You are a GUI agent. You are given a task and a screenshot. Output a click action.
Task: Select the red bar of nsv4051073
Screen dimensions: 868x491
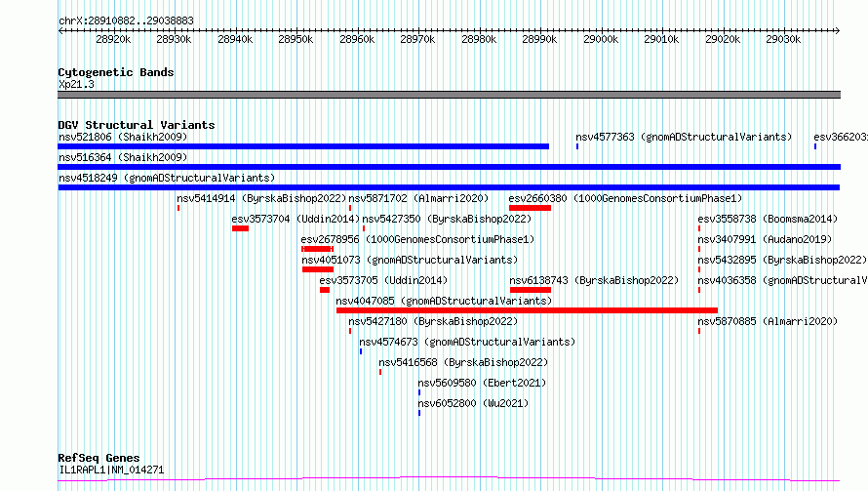click(318, 269)
